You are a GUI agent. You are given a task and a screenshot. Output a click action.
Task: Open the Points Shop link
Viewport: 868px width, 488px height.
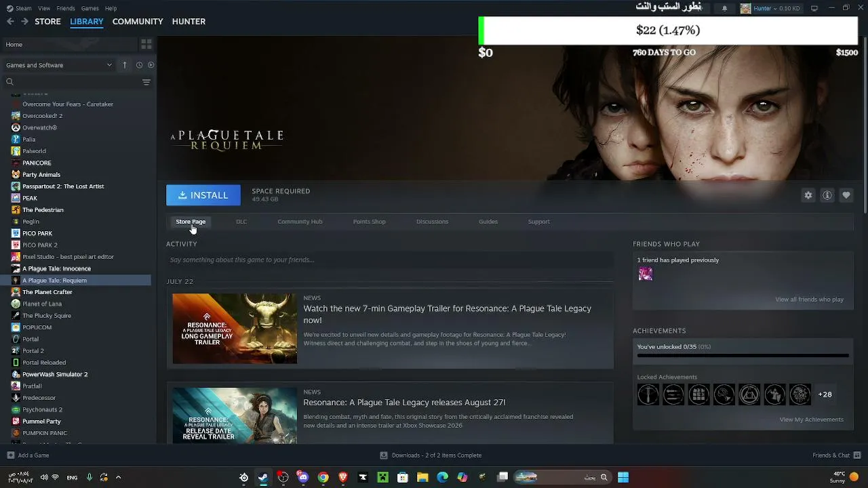click(x=369, y=222)
